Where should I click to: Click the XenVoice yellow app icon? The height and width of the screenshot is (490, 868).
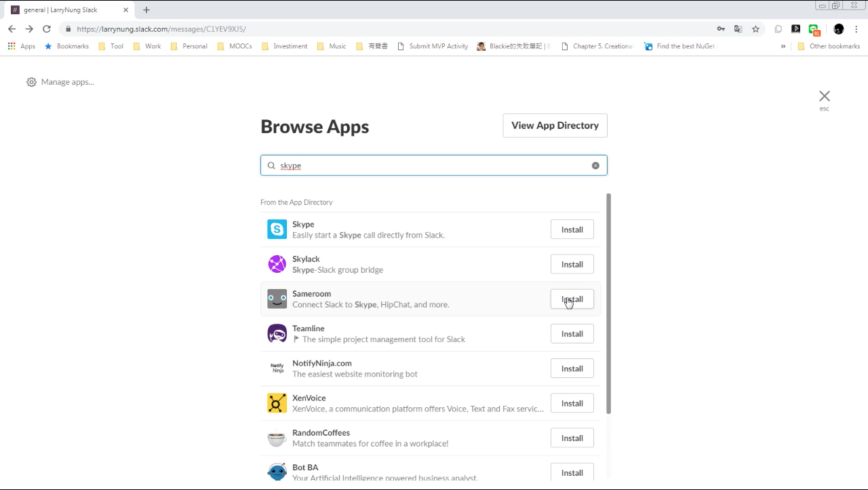[277, 403]
